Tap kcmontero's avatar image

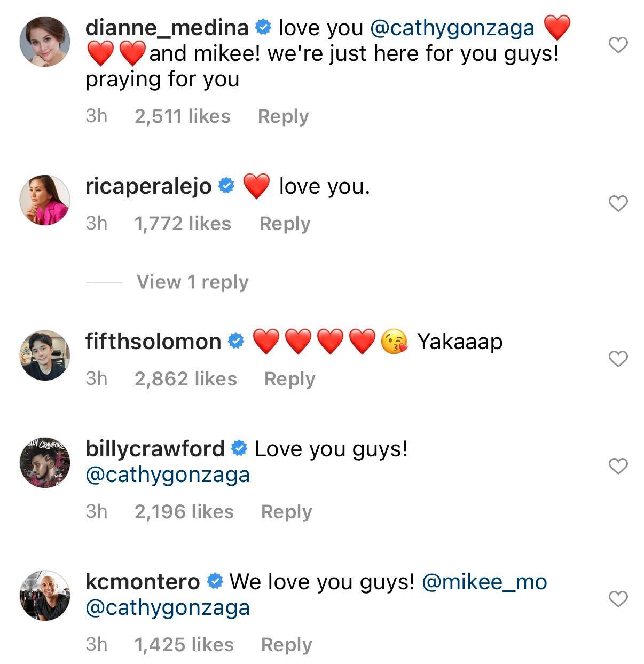coord(45,596)
